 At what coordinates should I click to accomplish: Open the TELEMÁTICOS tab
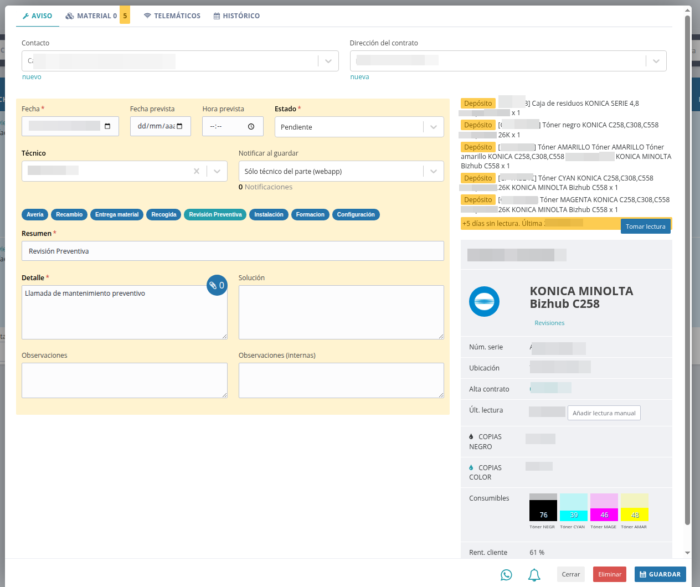pos(172,16)
